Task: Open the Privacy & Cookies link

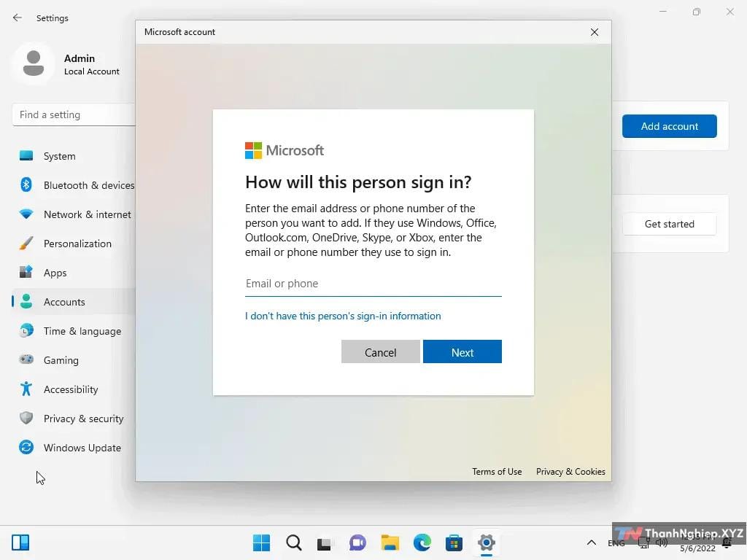Action: [570, 472]
